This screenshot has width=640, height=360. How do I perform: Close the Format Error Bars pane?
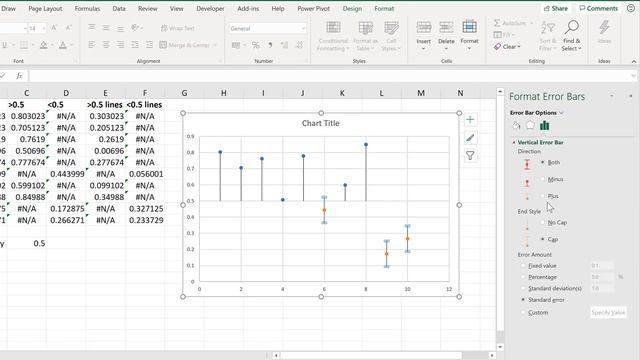(631, 96)
